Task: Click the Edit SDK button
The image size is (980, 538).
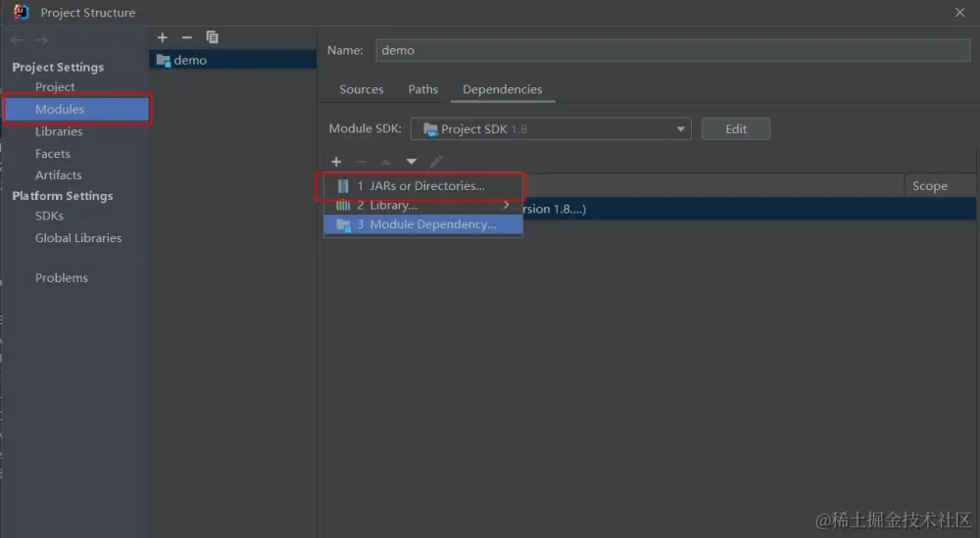Action: tap(736, 128)
